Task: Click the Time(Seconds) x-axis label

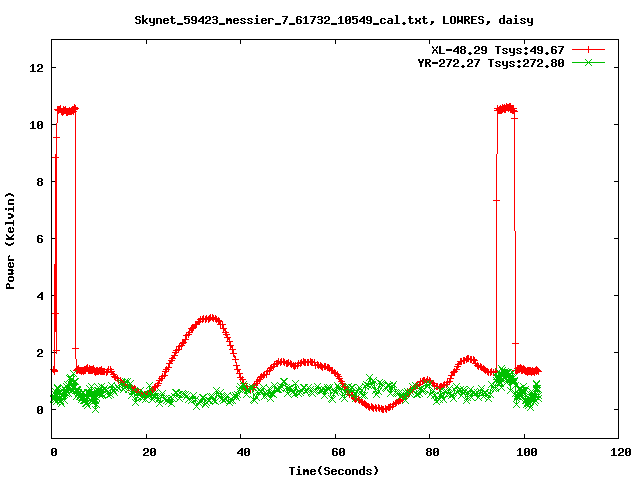Action: [x=334, y=471]
